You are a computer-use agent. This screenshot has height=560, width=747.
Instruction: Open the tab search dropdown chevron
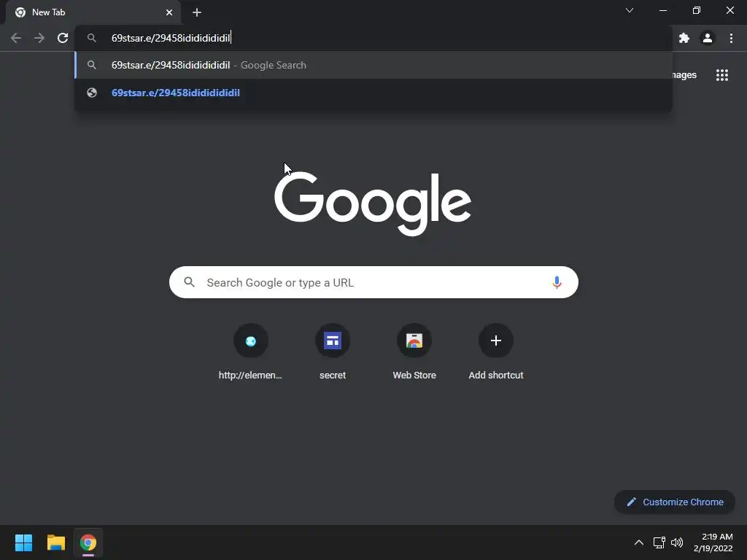tap(630, 10)
